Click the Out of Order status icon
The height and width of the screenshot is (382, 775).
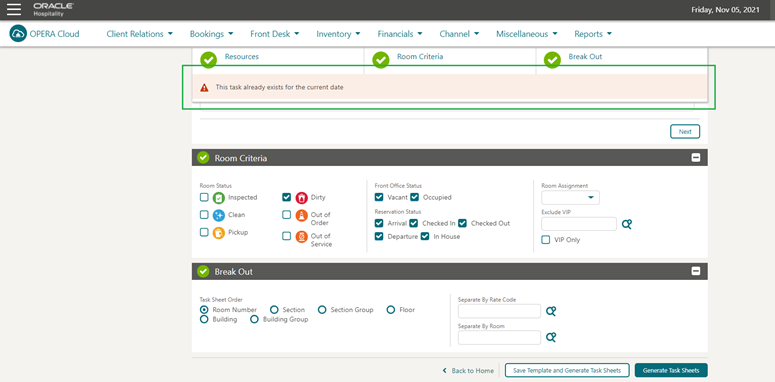click(301, 215)
